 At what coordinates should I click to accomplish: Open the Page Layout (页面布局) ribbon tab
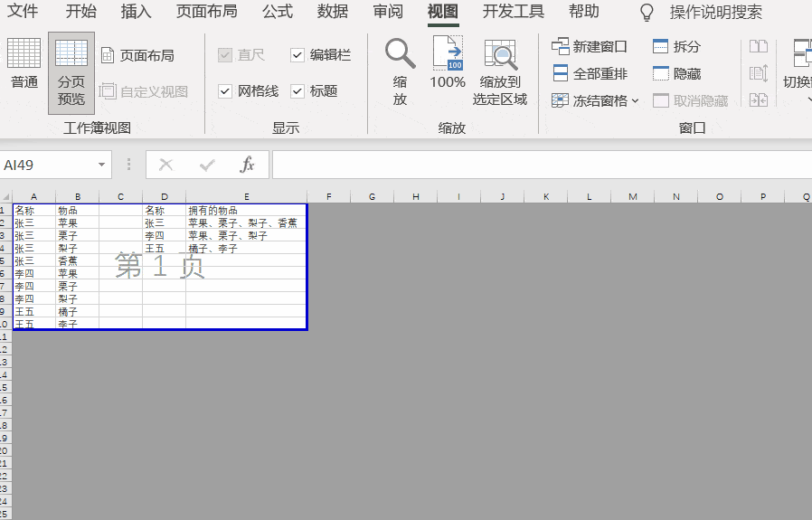coord(207,12)
